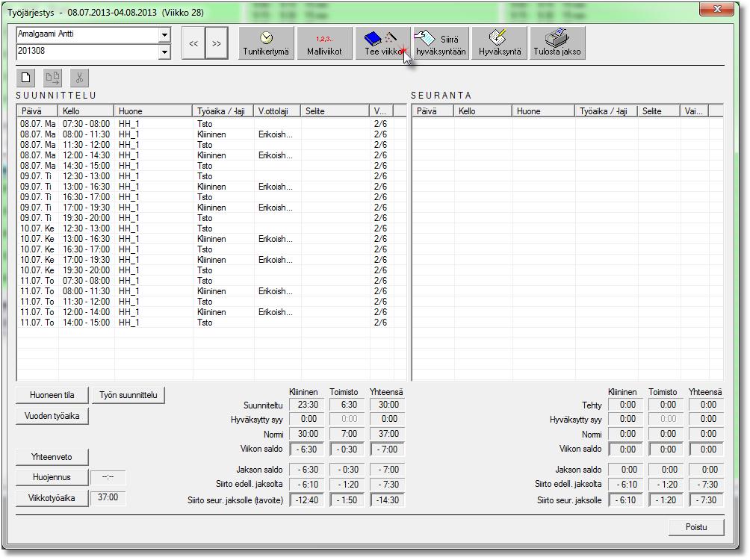The height and width of the screenshot is (560, 750).
Task: Sort Suunnittelu list by Kello column
Action: tap(86, 111)
